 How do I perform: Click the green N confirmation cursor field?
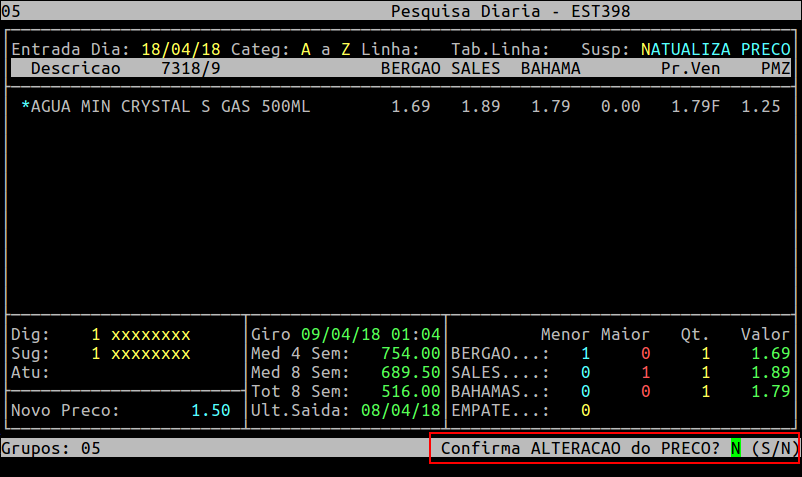click(x=736, y=448)
